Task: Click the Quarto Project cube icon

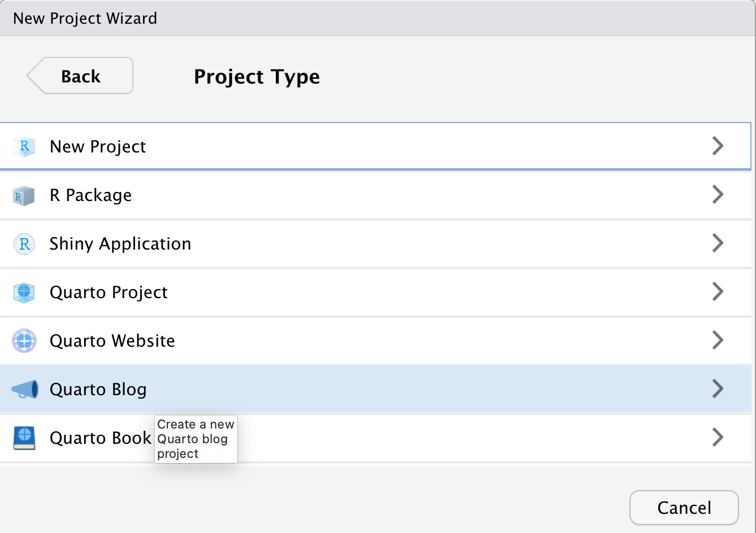Action: tap(24, 292)
